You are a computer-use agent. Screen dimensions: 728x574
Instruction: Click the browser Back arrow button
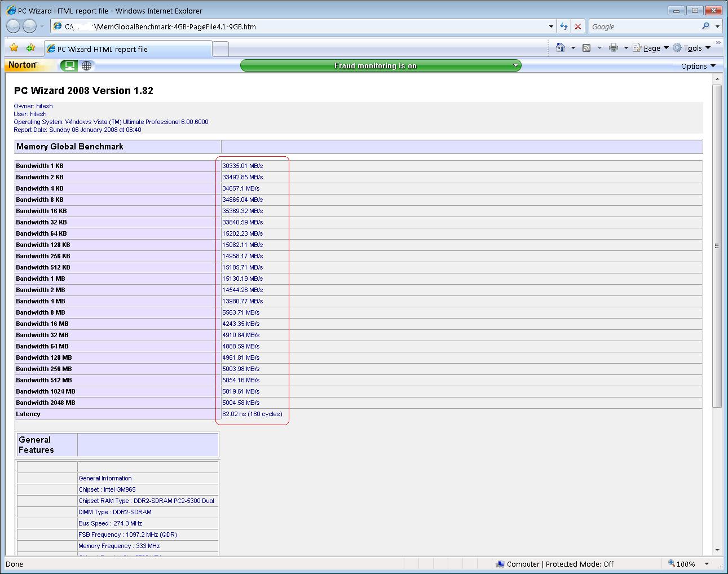coord(14,26)
